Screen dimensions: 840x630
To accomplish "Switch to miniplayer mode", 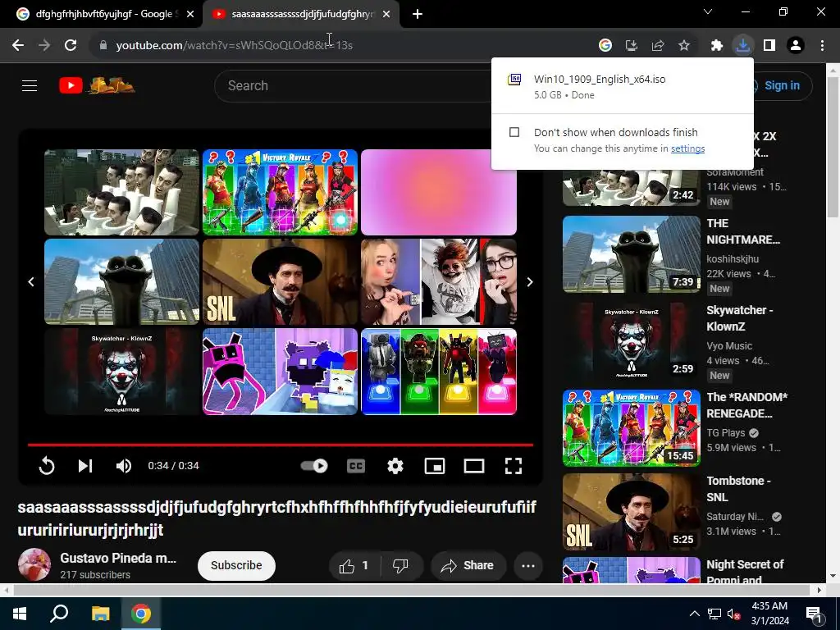I will pyautogui.click(x=435, y=466).
